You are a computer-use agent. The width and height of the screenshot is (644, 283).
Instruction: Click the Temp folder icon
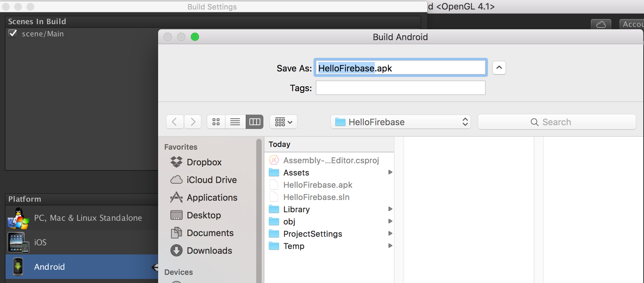coord(274,246)
